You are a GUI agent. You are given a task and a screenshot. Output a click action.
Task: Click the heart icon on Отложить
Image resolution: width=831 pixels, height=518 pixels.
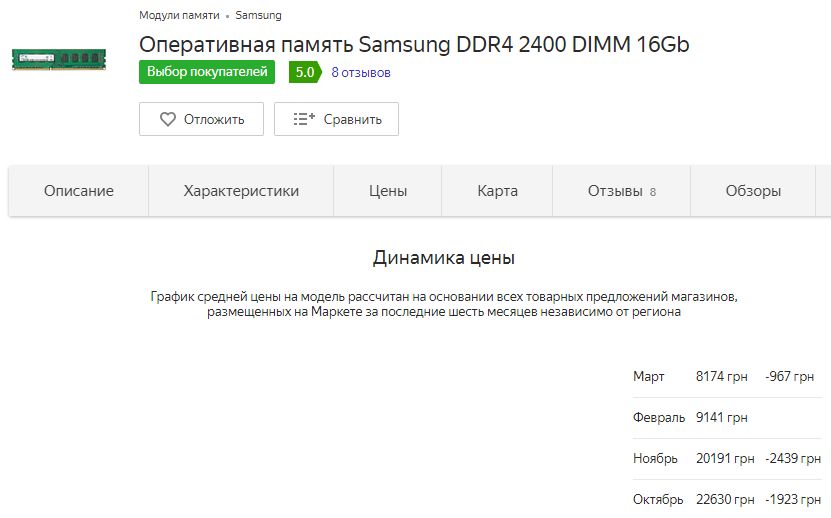(168, 119)
